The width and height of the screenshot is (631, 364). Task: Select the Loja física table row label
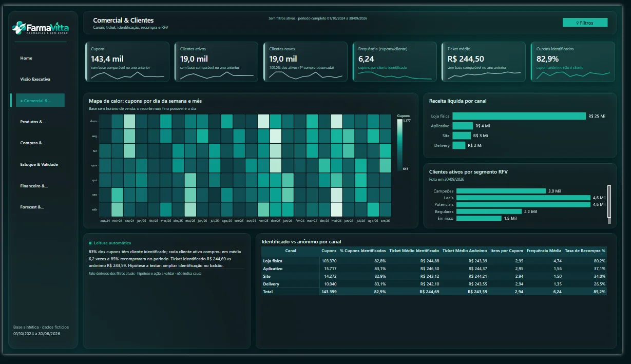[x=273, y=261]
